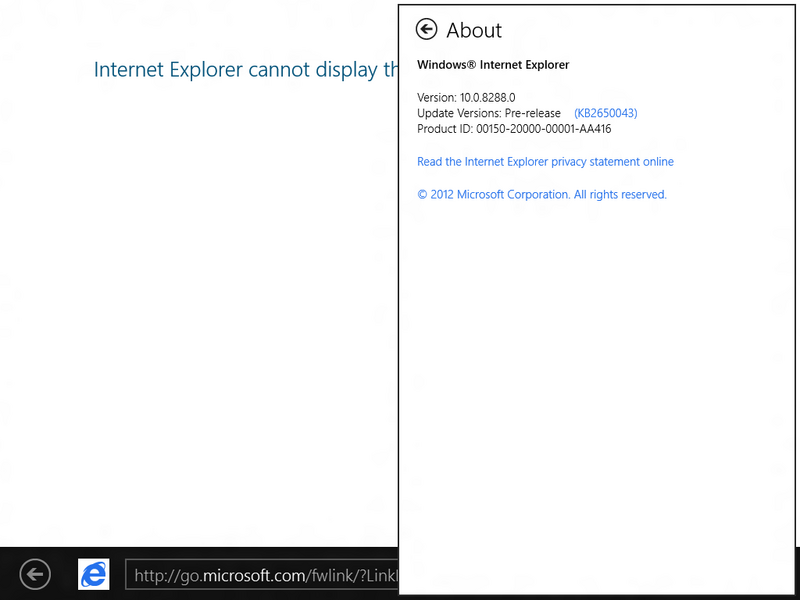Go back using the navigation bar arrow
This screenshot has height=600, width=800.
(x=35, y=574)
